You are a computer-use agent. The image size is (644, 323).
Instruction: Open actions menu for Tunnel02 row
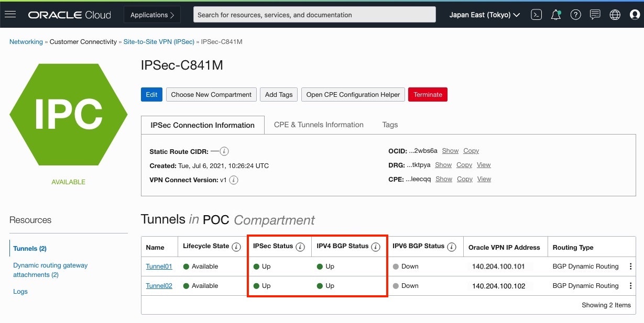click(x=631, y=286)
